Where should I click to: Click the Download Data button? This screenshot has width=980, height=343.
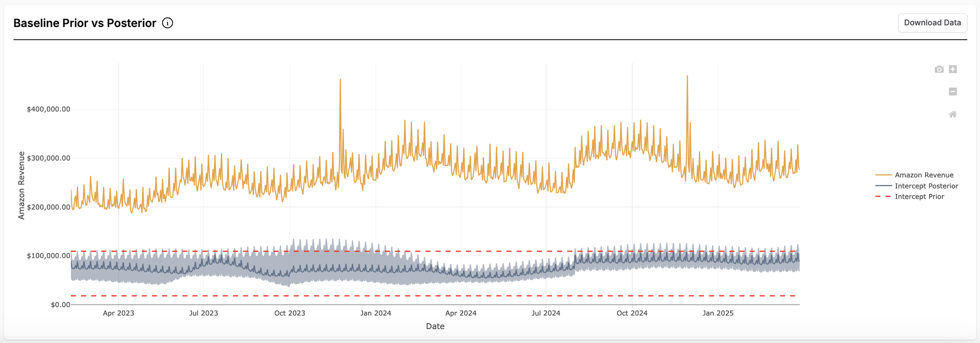(932, 23)
